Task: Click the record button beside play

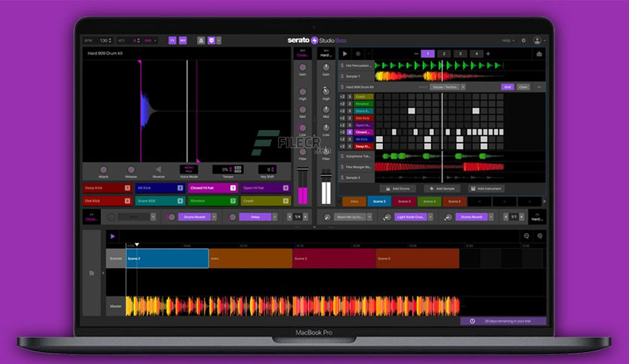Action: 357,54
